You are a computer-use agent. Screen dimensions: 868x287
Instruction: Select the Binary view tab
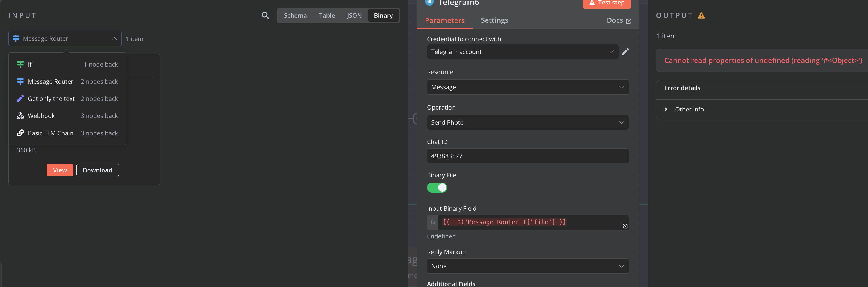[383, 15]
